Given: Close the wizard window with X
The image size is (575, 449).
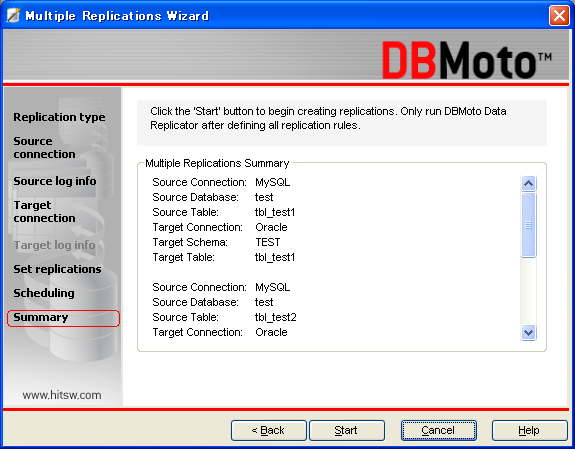Looking at the screenshot, I should point(559,16).
